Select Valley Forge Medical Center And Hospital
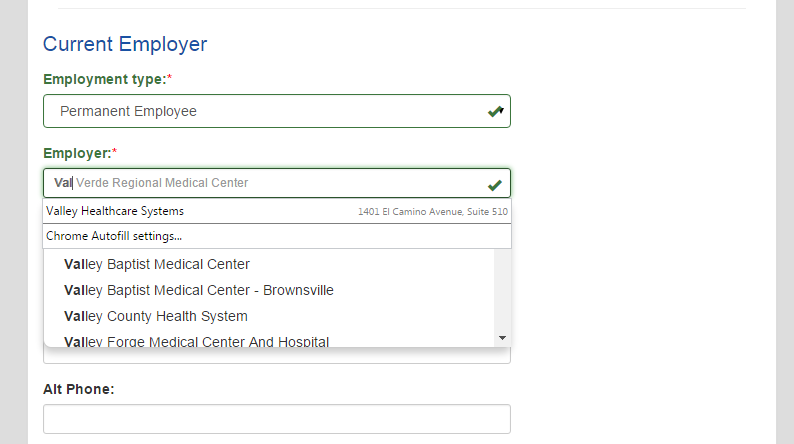794x444 pixels. click(x=196, y=341)
